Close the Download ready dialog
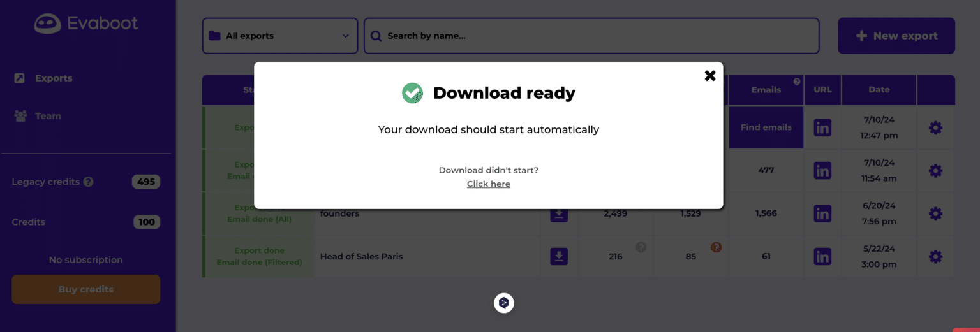The height and width of the screenshot is (332, 980). pyautogui.click(x=709, y=76)
